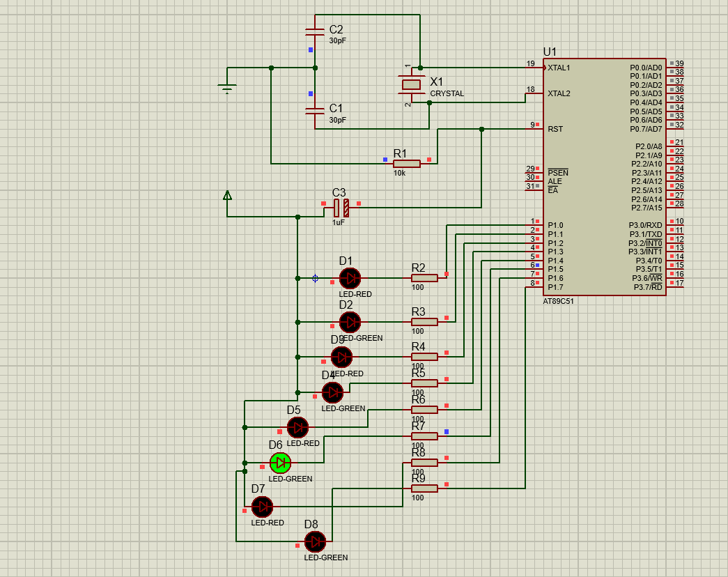Image resolution: width=728 pixels, height=577 pixels.
Task: Click the XTAL2 pin label
Action: 559,94
